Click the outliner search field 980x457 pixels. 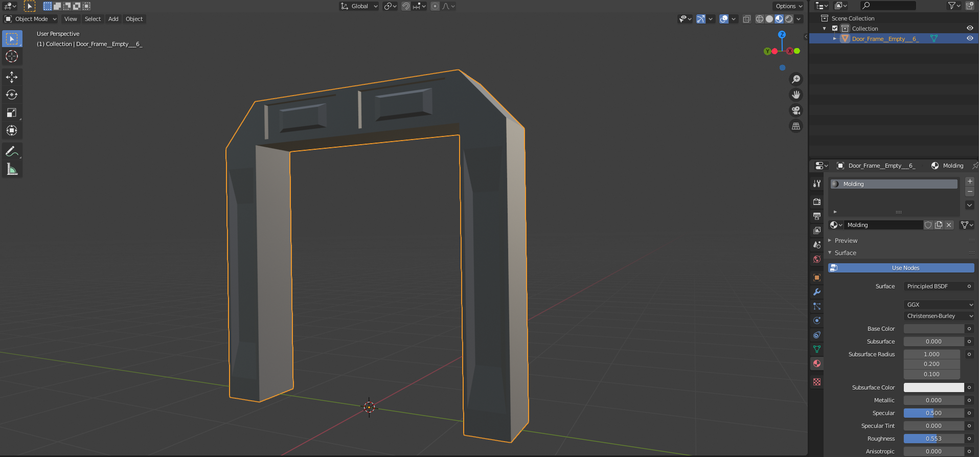tap(888, 6)
